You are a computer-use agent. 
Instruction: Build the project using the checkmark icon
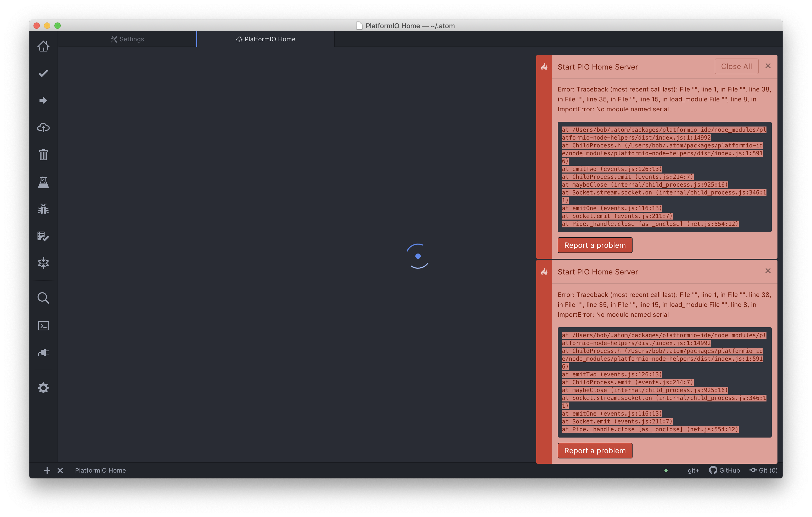click(43, 73)
